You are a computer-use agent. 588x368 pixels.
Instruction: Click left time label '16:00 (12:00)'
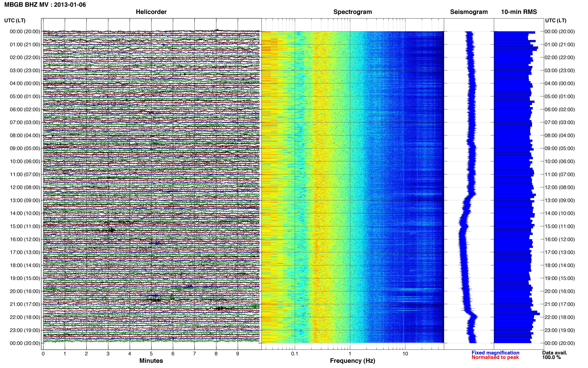coord(25,239)
